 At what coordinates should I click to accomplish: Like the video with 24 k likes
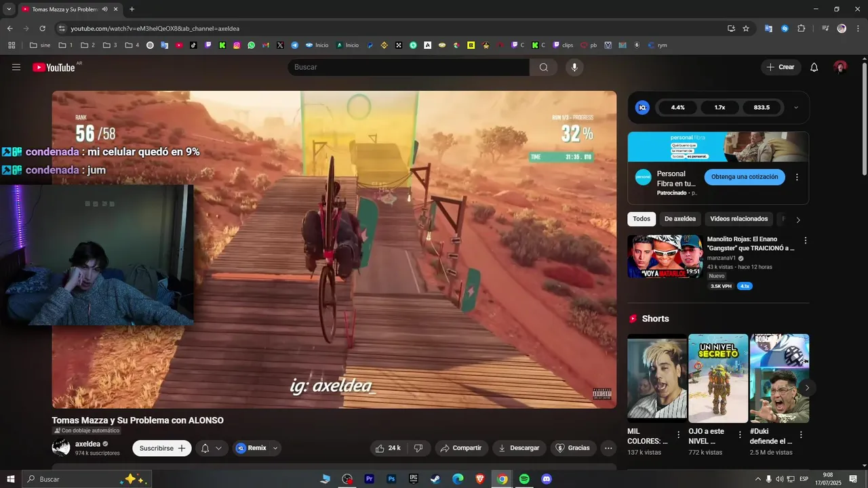pos(388,448)
